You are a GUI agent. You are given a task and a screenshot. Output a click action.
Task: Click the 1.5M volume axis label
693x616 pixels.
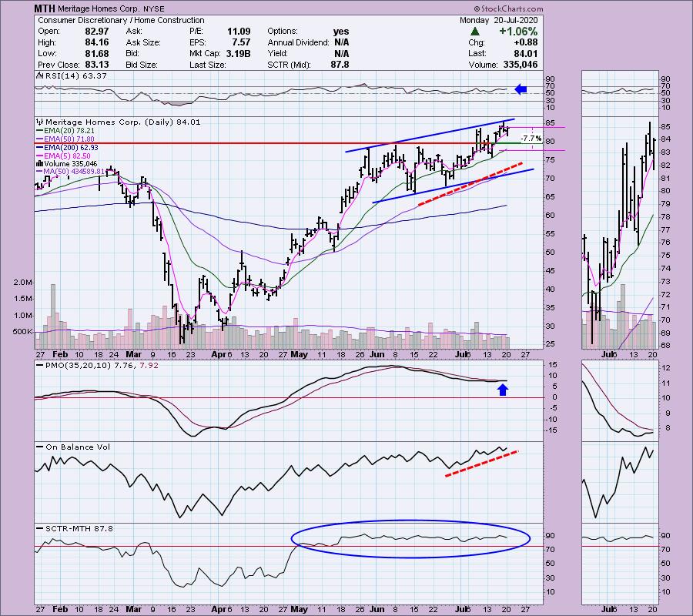pos(22,299)
